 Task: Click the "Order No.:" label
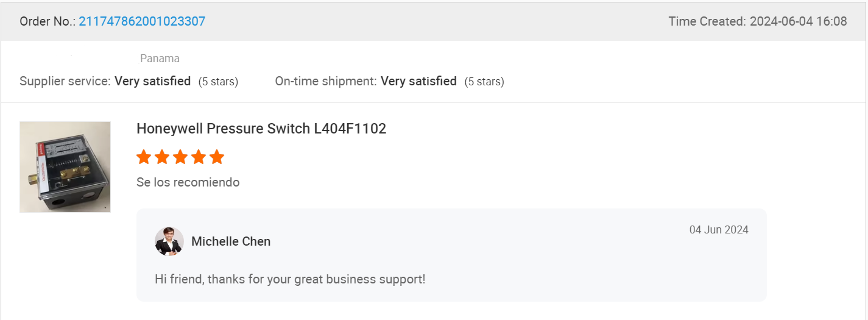(x=48, y=21)
